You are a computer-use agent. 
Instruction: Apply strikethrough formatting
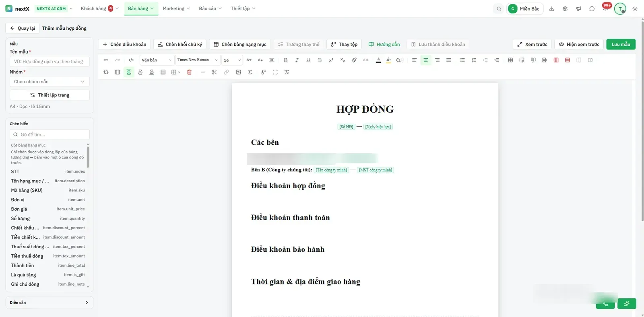coord(320,60)
